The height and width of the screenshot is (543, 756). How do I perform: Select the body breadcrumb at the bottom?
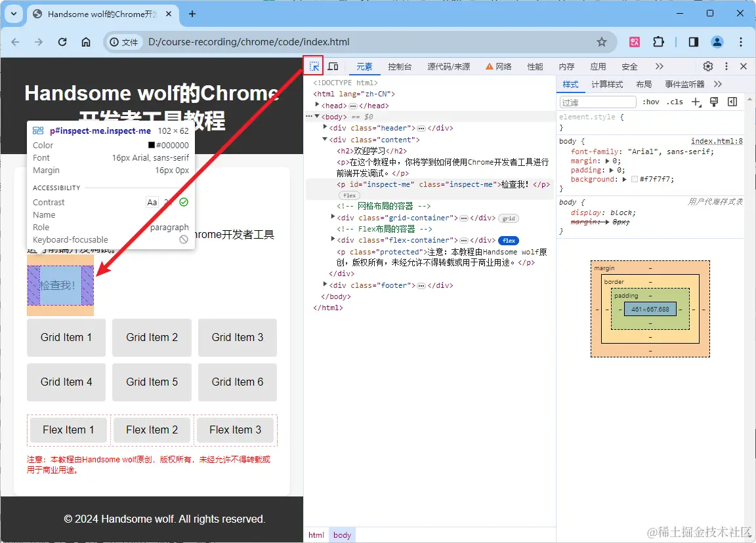click(342, 535)
